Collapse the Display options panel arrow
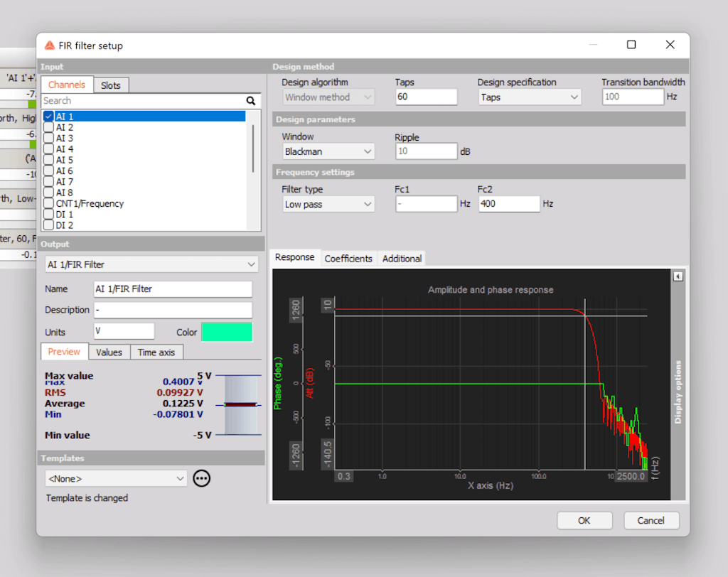 coord(678,276)
